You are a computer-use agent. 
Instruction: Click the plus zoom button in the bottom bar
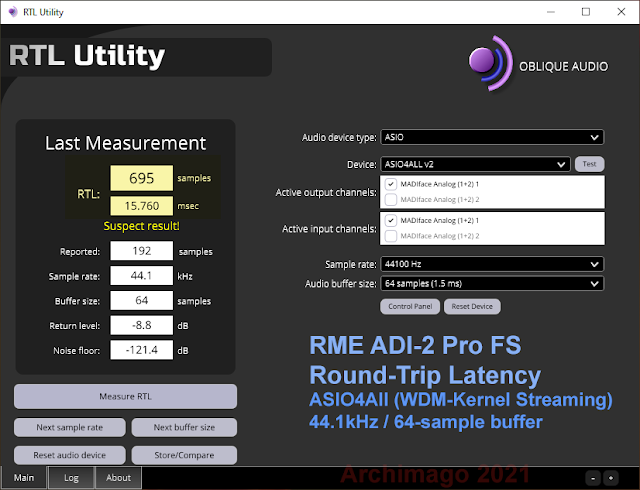point(611,478)
